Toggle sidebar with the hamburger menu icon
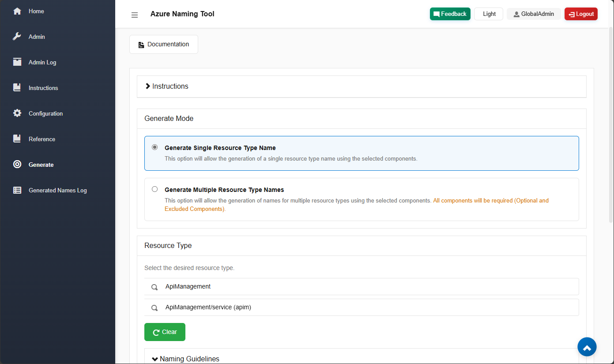 [x=135, y=15]
